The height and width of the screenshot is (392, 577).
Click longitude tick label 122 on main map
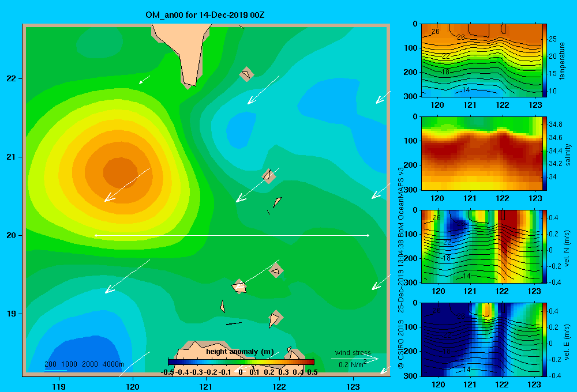coord(280,386)
